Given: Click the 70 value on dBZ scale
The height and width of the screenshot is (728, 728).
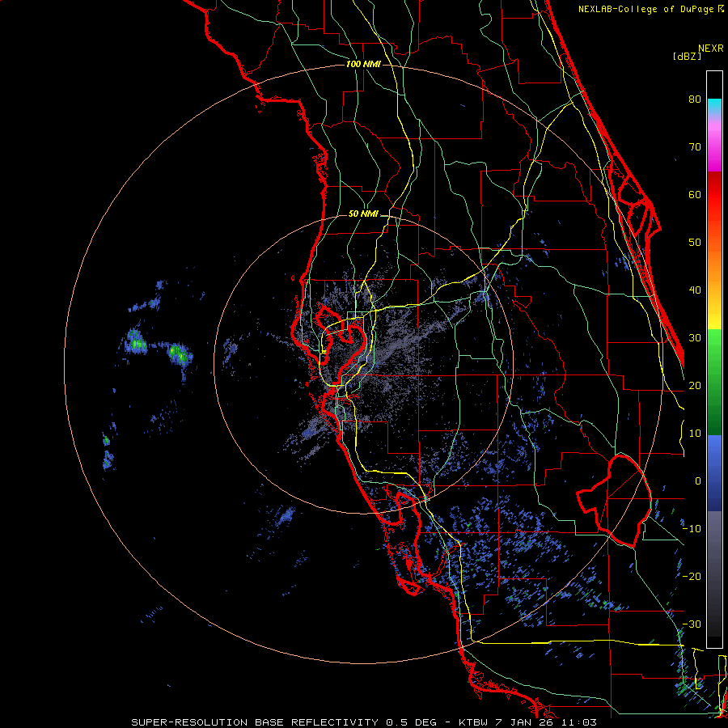Looking at the screenshot, I should tap(695, 147).
